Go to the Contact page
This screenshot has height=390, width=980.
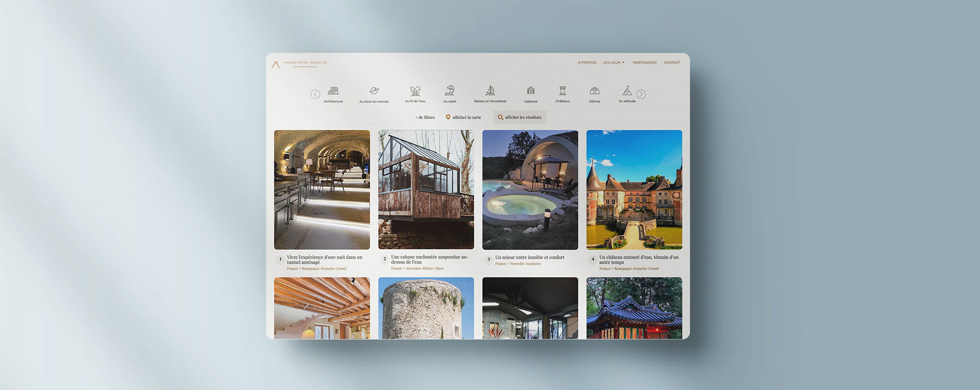(672, 63)
